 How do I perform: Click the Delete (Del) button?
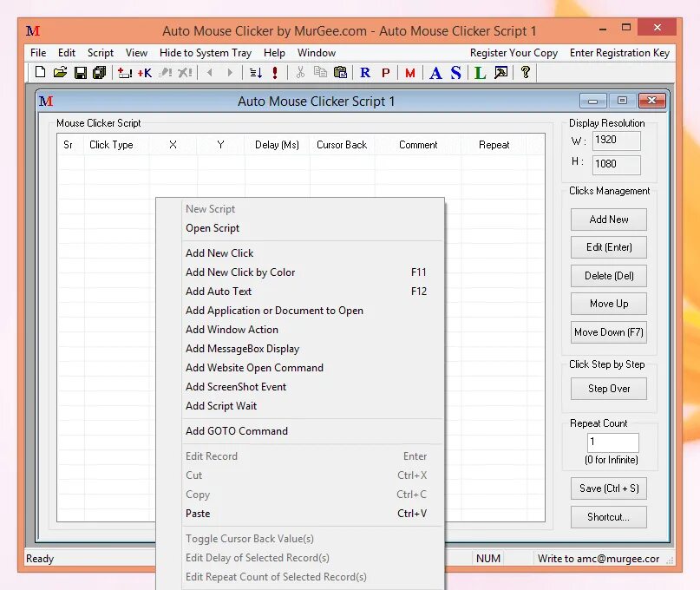click(608, 276)
